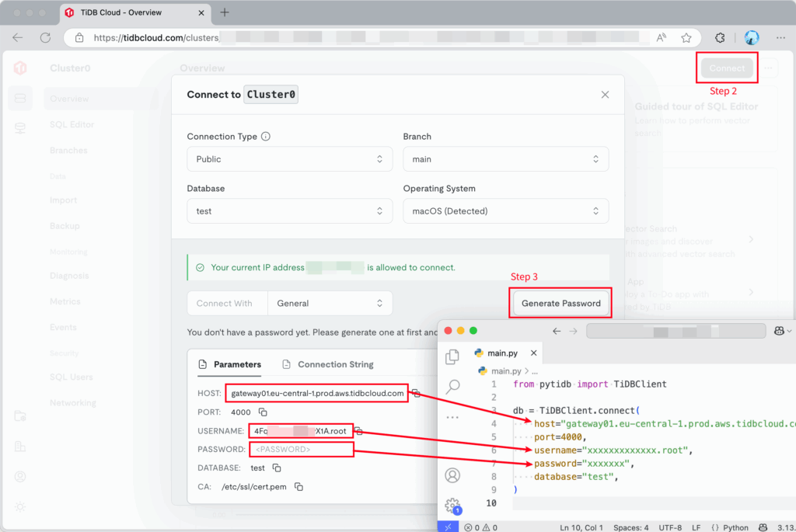This screenshot has height=532, width=796.
Task: Open VS Code Manage gear icon
Action: pyautogui.click(x=452, y=505)
